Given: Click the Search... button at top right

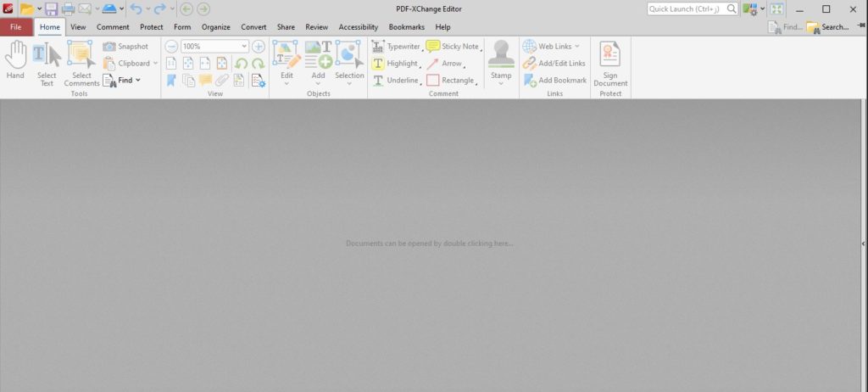Looking at the screenshot, I should click(x=827, y=27).
